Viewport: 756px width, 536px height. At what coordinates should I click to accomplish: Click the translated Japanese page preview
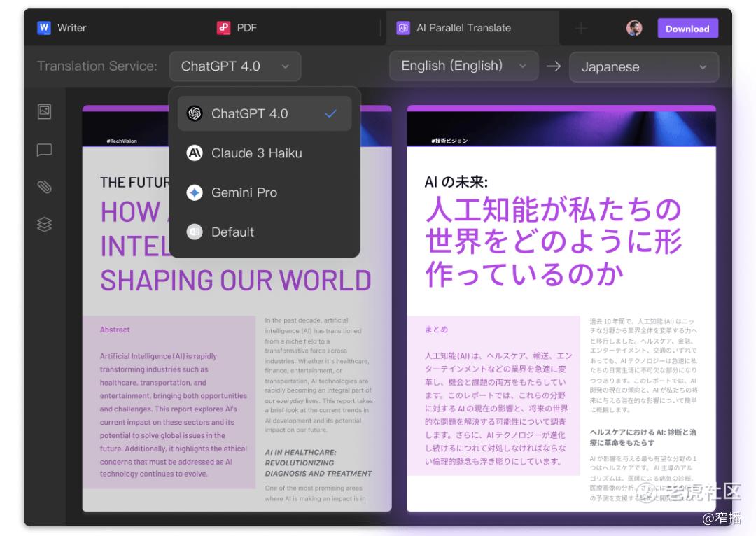pyautogui.click(x=561, y=309)
